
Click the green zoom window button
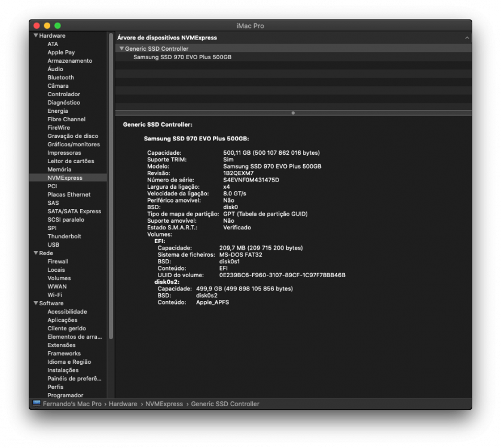pos(57,26)
